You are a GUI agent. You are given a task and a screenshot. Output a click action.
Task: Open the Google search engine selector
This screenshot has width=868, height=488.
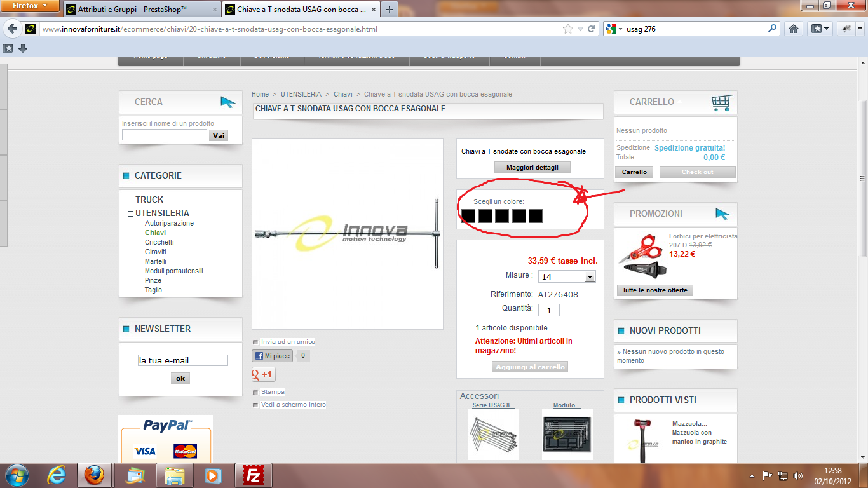[x=613, y=29]
